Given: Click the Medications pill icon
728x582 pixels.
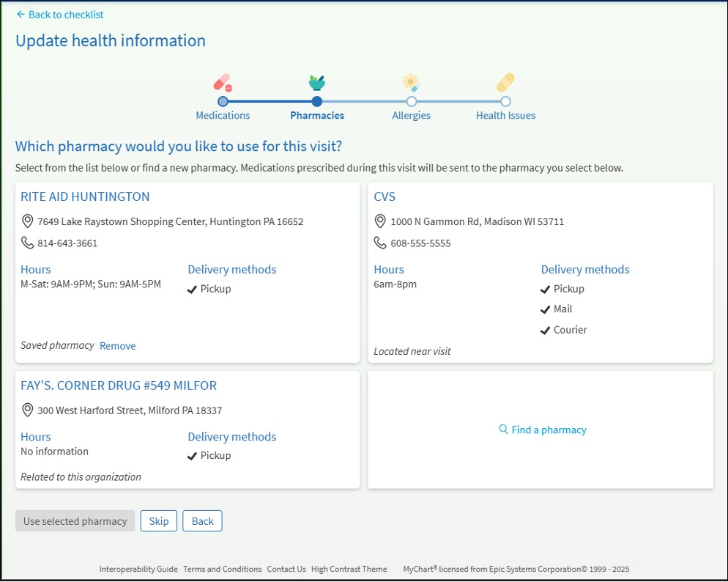Looking at the screenshot, I should coord(223,82).
